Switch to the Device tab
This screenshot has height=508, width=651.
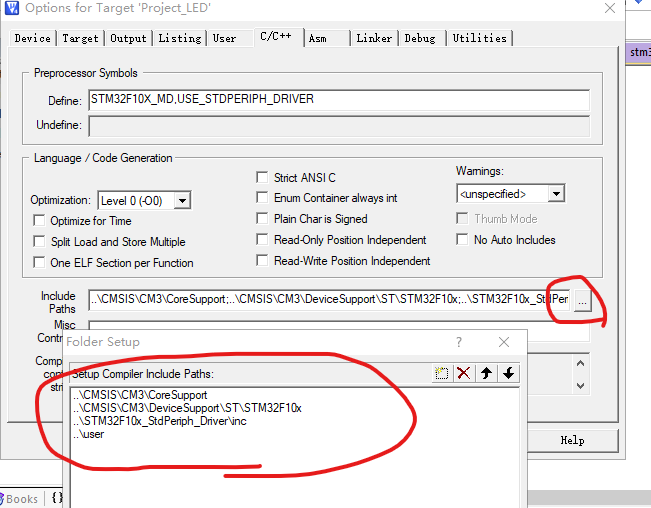pos(32,38)
